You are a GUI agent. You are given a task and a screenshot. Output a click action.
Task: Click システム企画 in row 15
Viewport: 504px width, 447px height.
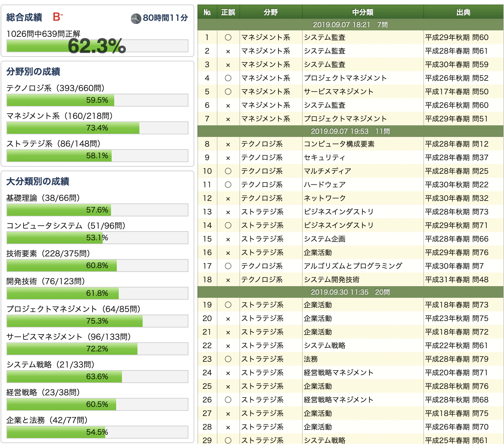click(325, 239)
